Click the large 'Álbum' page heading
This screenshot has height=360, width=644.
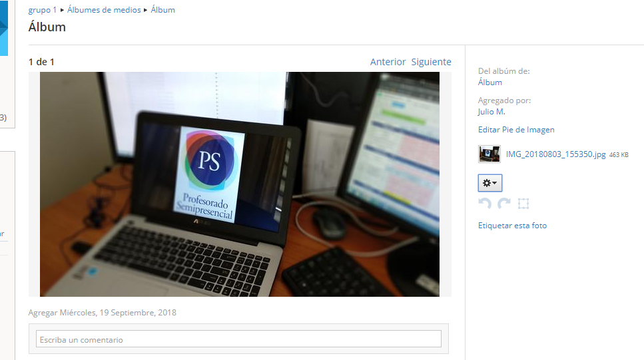pos(47,27)
